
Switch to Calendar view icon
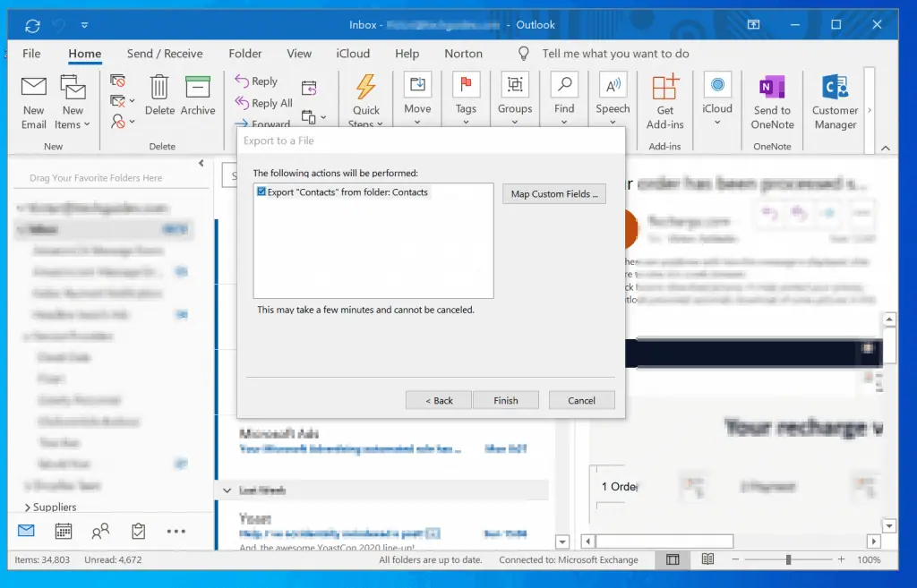[x=64, y=531]
